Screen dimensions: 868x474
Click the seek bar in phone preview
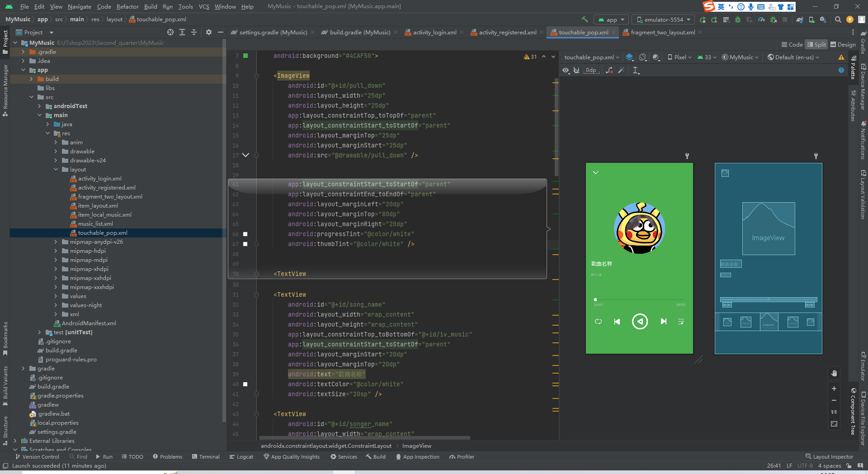click(x=639, y=299)
